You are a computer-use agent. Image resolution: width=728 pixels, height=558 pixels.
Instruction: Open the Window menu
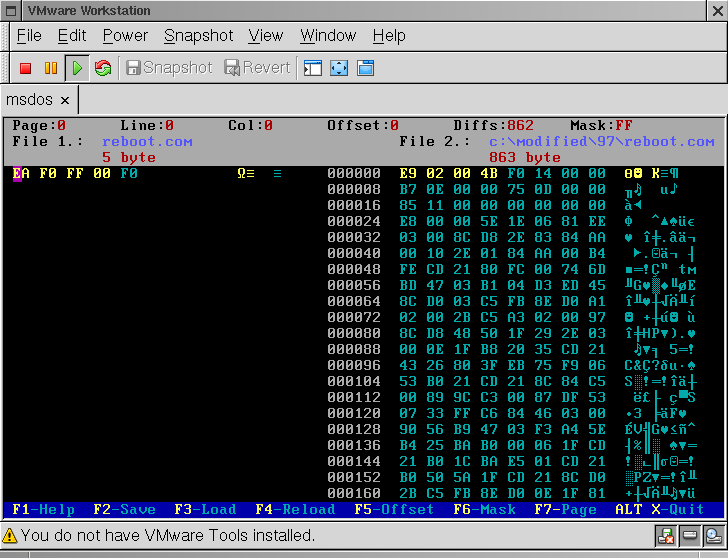pos(328,36)
